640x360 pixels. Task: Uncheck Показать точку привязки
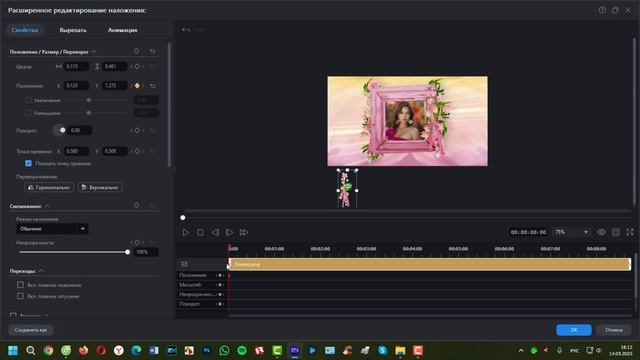[x=28, y=163]
